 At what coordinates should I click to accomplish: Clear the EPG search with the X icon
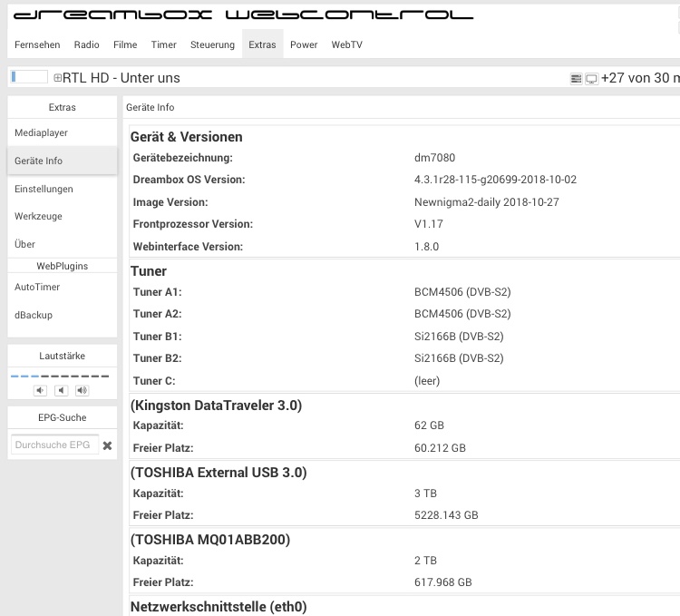coord(107,445)
